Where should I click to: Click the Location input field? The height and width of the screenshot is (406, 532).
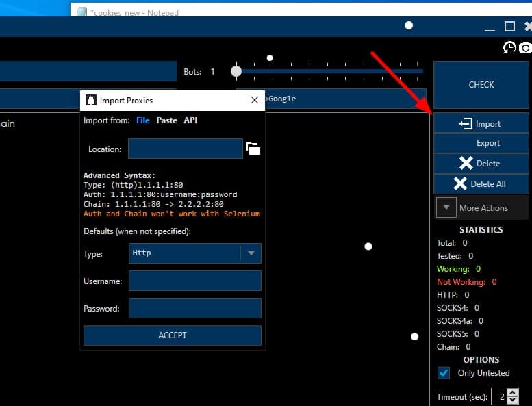click(x=185, y=149)
